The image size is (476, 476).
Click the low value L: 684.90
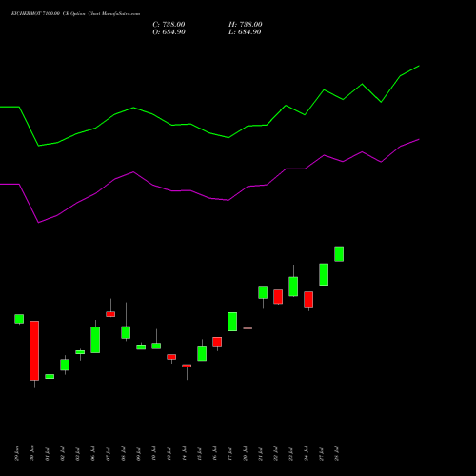(245, 32)
